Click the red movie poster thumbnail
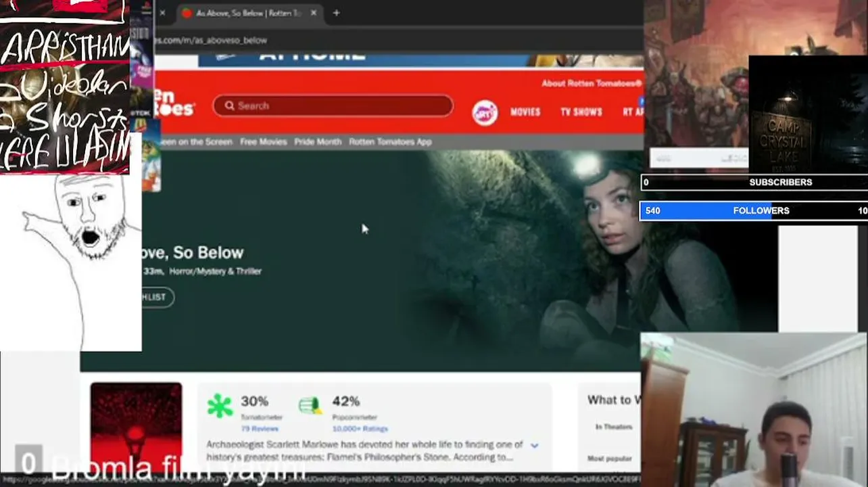This screenshot has width=868, height=487. [136, 428]
